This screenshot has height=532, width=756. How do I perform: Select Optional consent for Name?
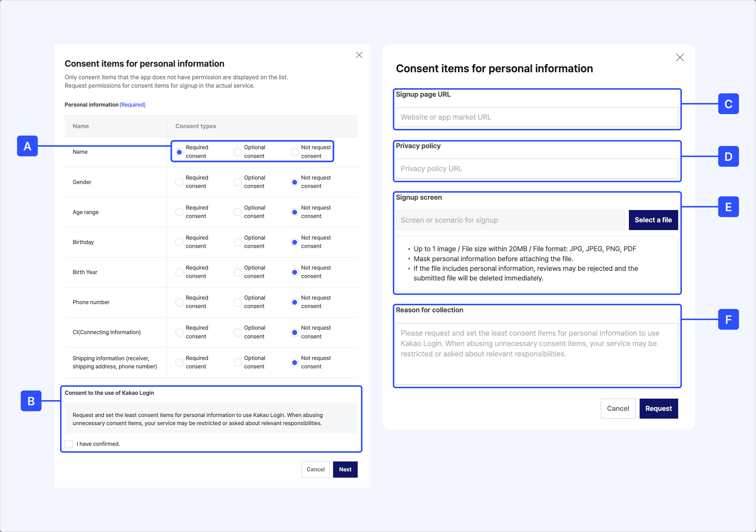[x=238, y=152]
